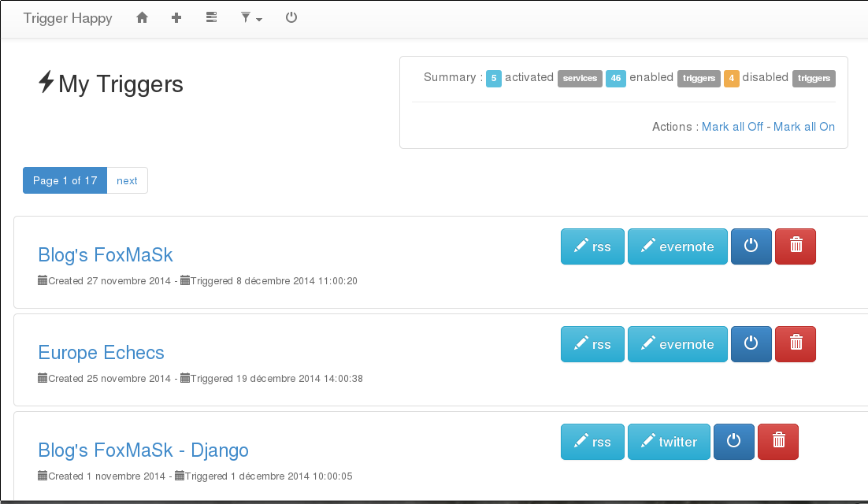This screenshot has height=504, width=868.
Task: Delete the Europe Echecs trigger
Action: (x=796, y=344)
